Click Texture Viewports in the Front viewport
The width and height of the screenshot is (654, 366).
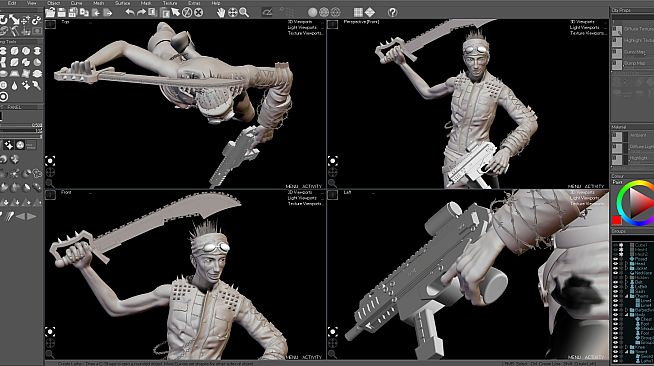click(x=305, y=204)
